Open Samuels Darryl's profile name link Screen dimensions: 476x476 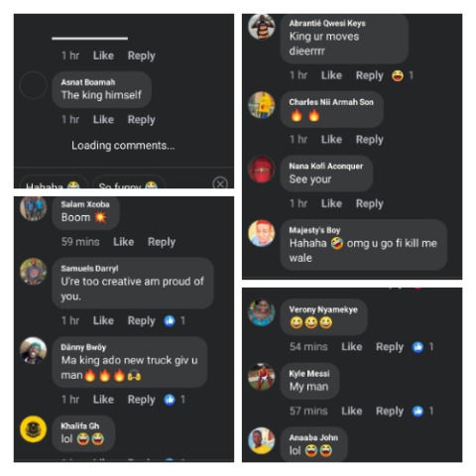(89, 269)
